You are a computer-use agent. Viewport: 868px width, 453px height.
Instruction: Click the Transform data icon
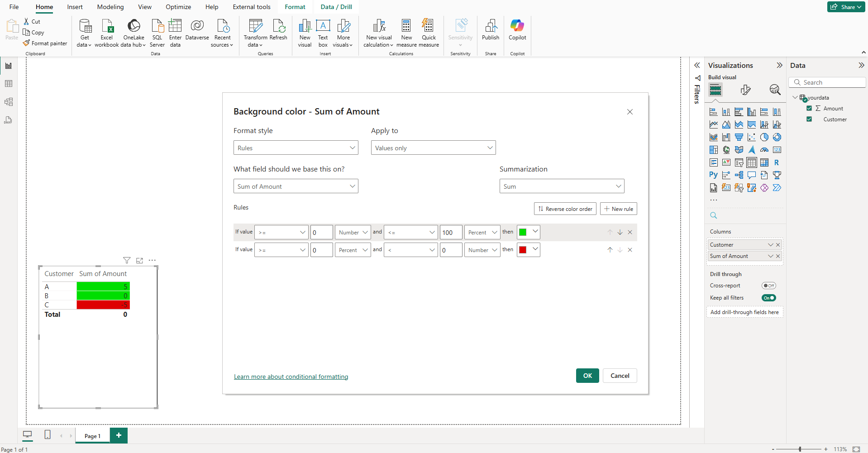(255, 33)
